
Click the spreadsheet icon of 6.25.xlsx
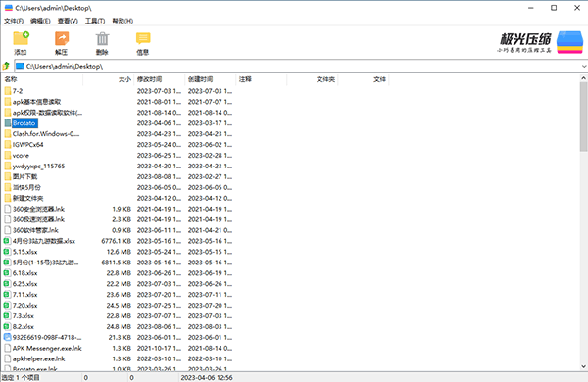click(7, 284)
